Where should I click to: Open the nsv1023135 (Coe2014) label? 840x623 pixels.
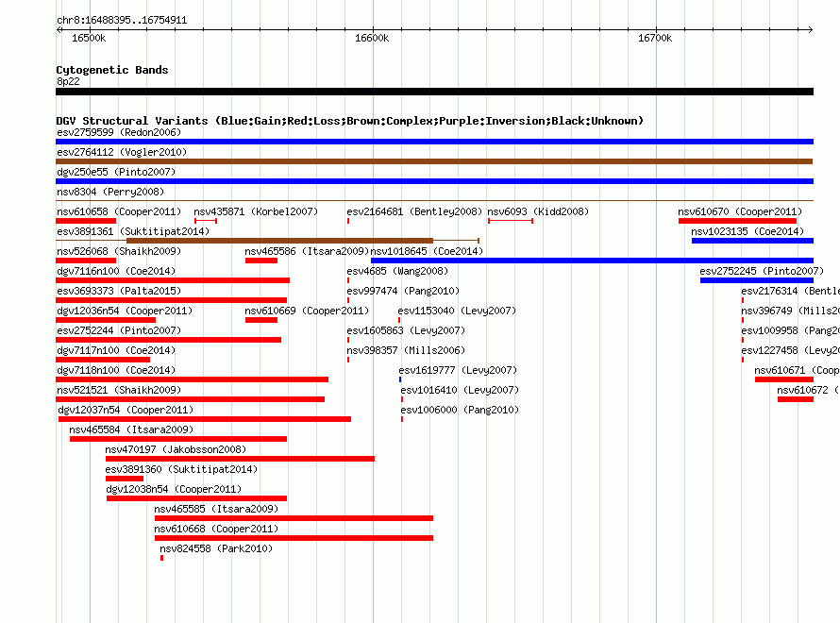pyautogui.click(x=748, y=231)
